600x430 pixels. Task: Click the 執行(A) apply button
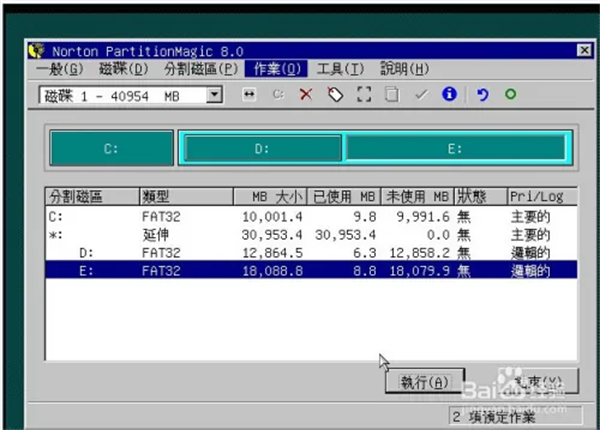(x=425, y=381)
